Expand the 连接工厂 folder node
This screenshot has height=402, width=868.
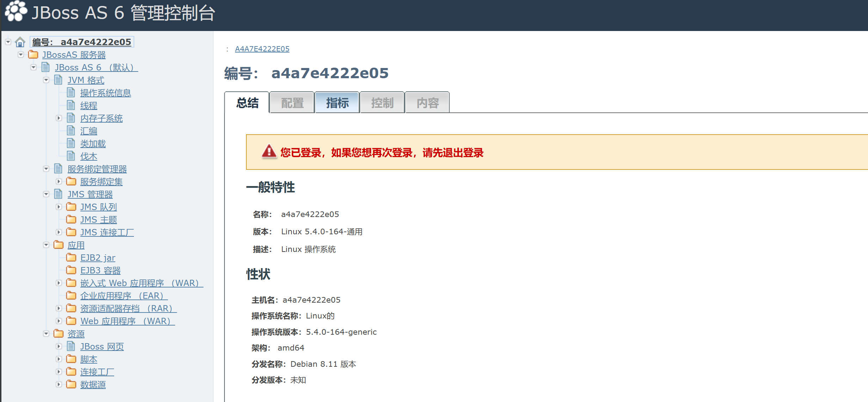click(59, 372)
